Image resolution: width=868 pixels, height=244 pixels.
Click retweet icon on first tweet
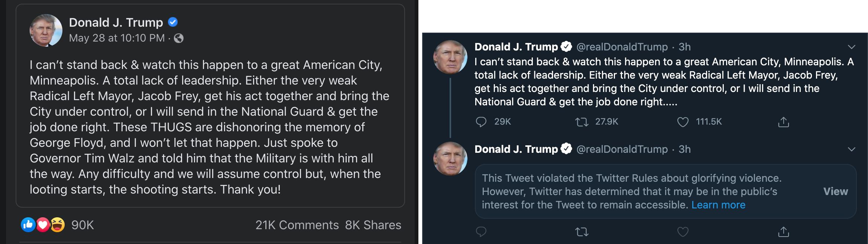click(582, 122)
